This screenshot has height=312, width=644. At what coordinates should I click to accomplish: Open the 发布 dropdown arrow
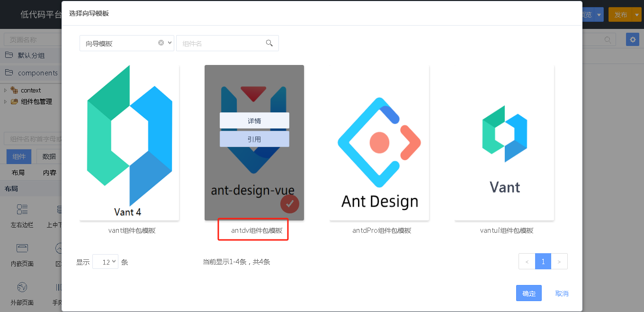(x=636, y=15)
